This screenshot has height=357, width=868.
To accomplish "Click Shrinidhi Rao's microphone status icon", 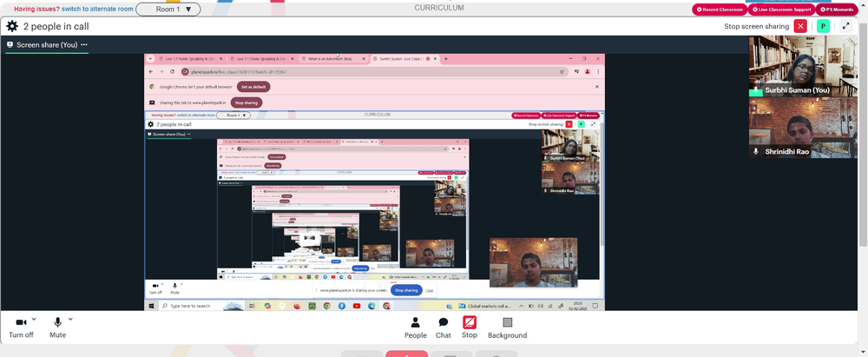I will tap(756, 151).
